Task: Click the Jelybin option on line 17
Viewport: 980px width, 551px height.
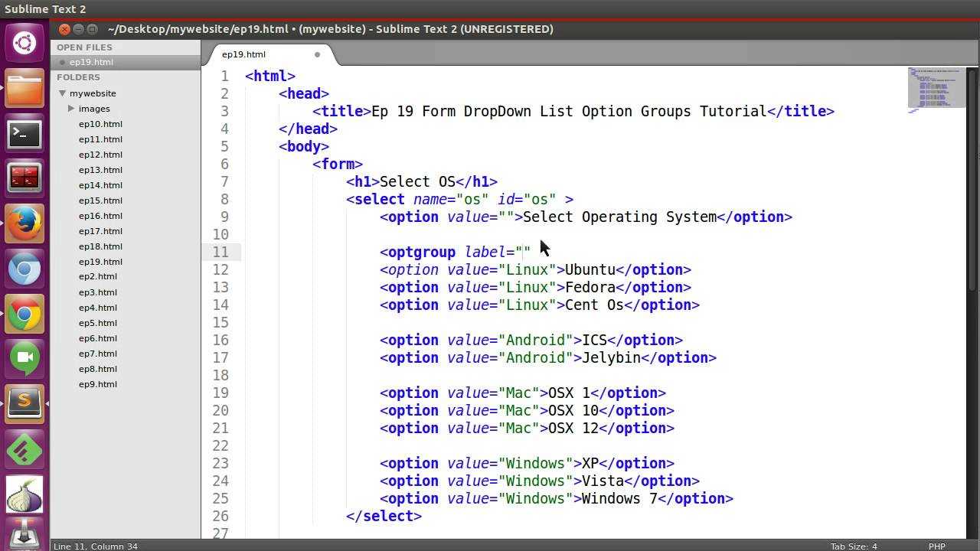Action: click(x=548, y=357)
